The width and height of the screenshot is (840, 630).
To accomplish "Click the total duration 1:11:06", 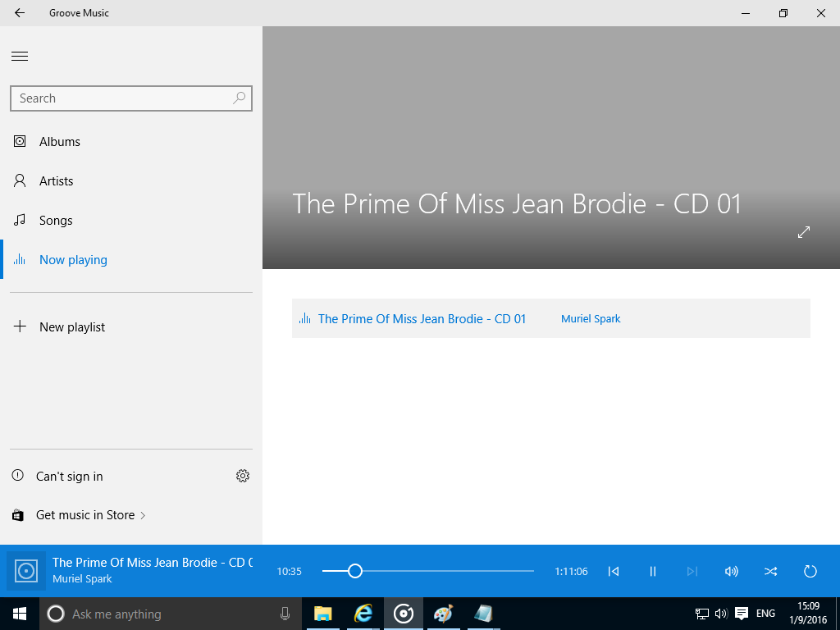I will tap(571, 572).
